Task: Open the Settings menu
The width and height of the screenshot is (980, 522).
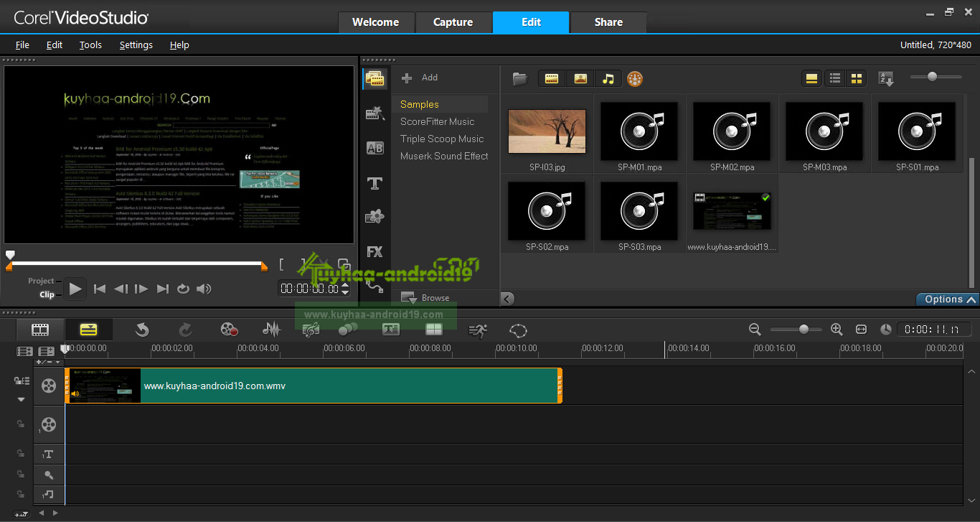Action: pyautogui.click(x=136, y=45)
